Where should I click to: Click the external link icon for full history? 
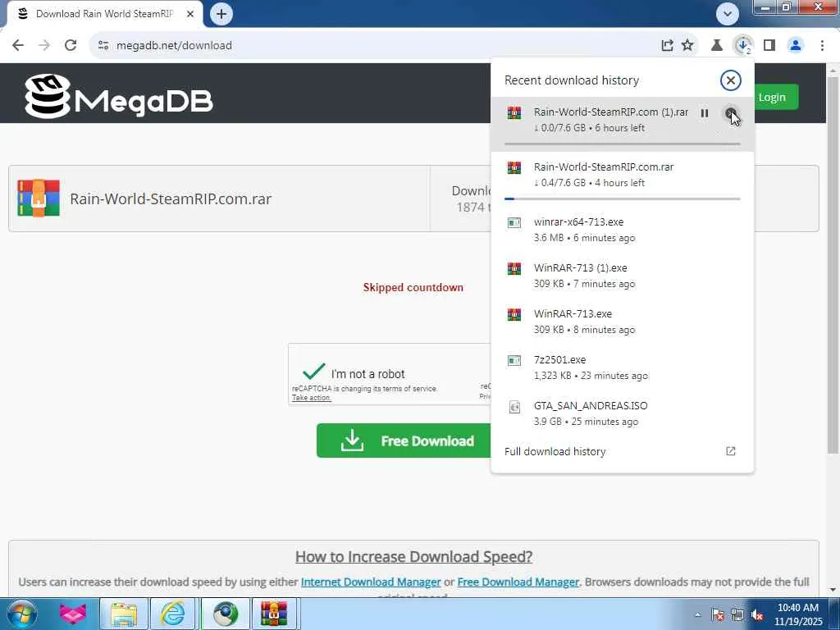coord(731,451)
